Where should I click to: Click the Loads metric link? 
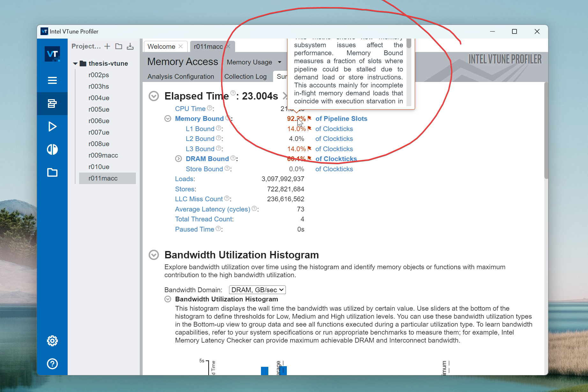(x=184, y=179)
